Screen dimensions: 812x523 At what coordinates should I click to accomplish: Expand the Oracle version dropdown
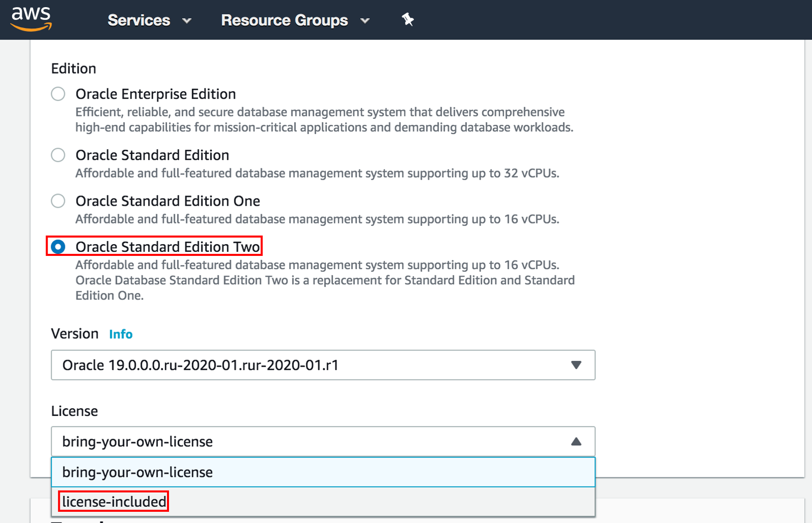click(x=323, y=365)
